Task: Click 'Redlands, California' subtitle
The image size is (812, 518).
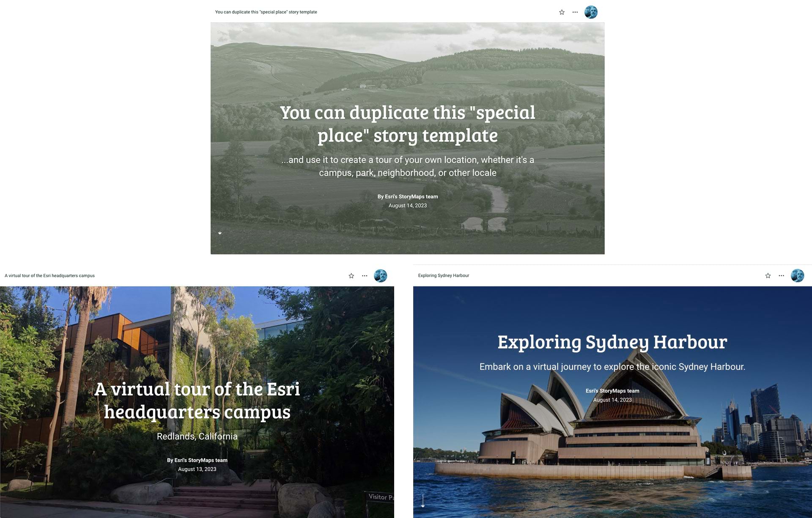Action: tap(197, 436)
